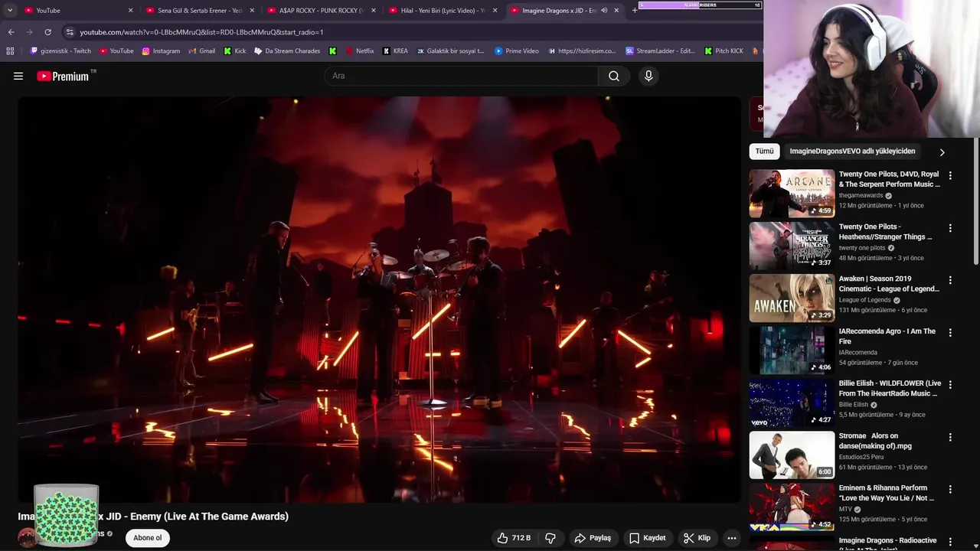Open Eminem & Rihanna performance thumbnail

click(792, 507)
